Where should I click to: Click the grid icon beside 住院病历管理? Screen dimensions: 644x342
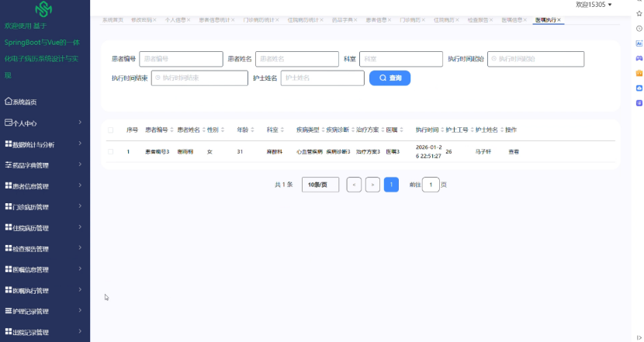pos(9,227)
